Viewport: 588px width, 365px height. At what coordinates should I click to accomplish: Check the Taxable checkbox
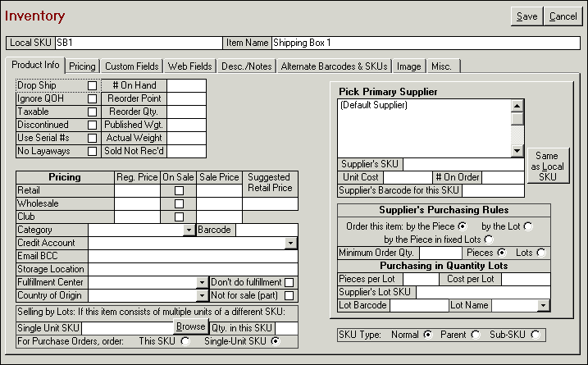click(x=92, y=112)
